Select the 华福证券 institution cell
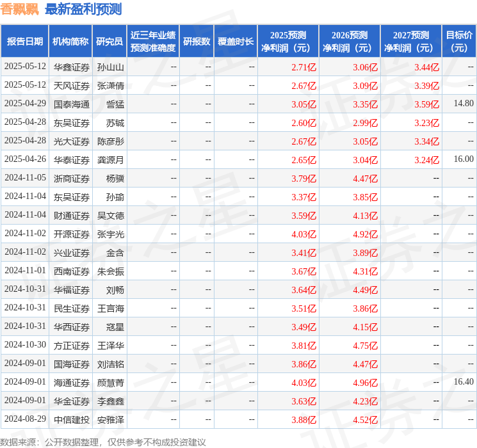477x448 pixels. (x=72, y=290)
